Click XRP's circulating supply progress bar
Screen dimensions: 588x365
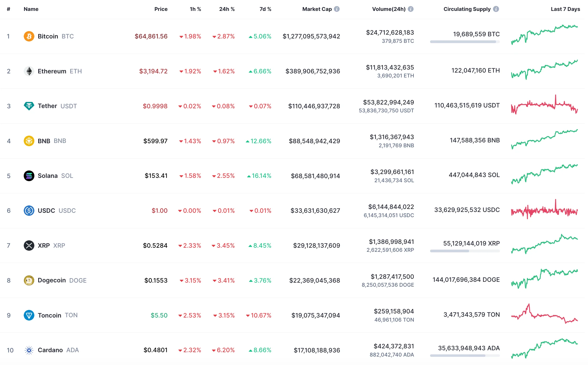click(x=465, y=251)
